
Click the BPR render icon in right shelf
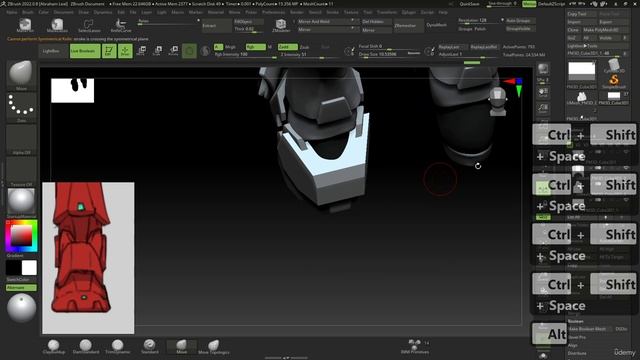click(543, 69)
